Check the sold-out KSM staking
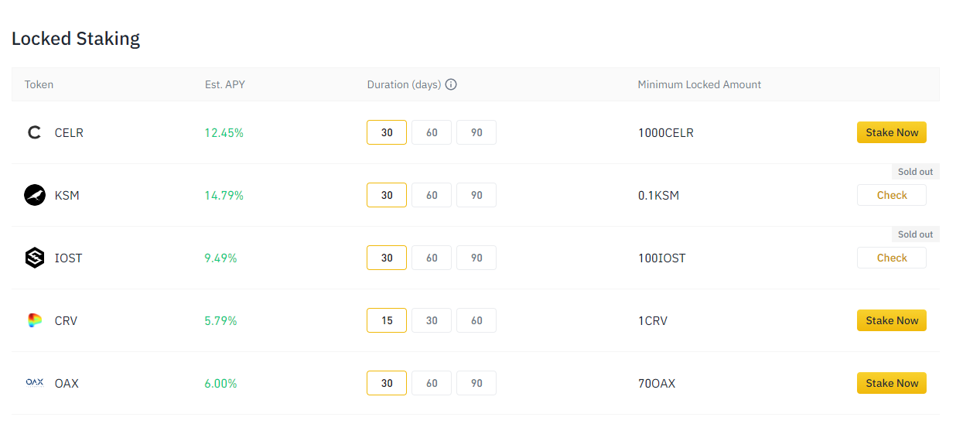 tap(892, 195)
